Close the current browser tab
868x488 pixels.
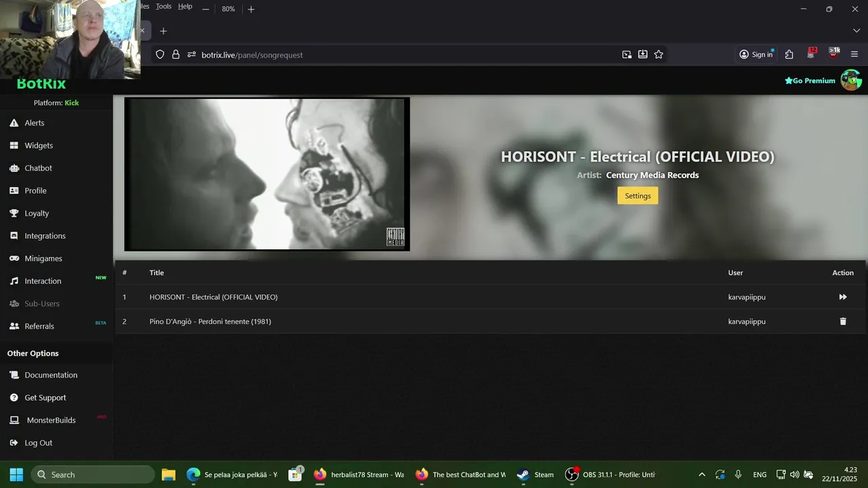tap(142, 30)
